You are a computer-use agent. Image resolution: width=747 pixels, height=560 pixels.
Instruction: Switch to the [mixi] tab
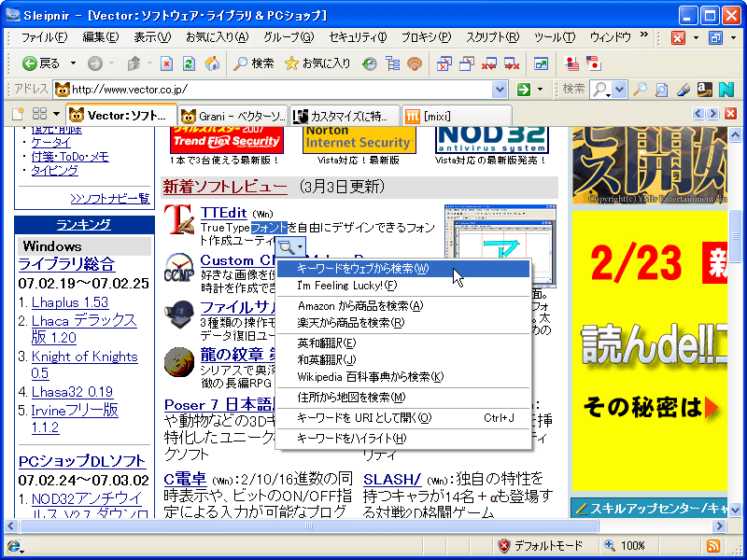457,116
